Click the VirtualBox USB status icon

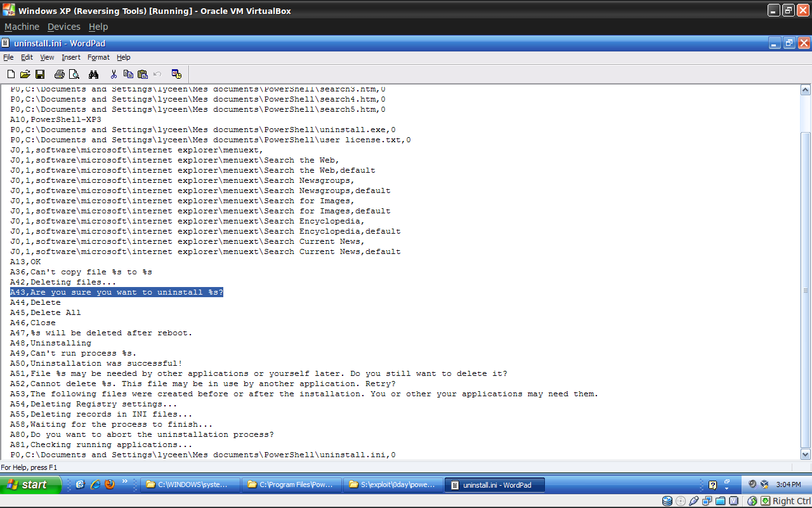coord(694,501)
